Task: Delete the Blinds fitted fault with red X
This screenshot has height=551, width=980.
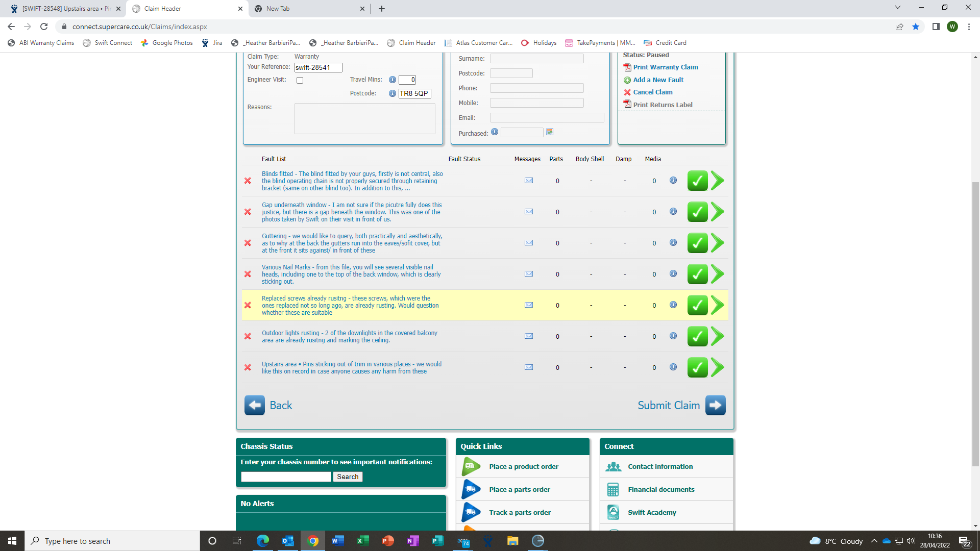Action: click(248, 181)
